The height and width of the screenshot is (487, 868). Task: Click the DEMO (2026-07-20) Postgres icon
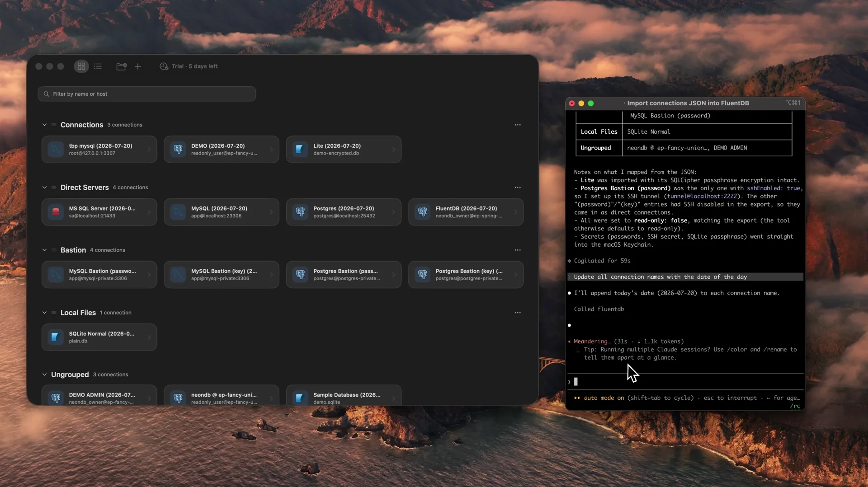click(178, 149)
